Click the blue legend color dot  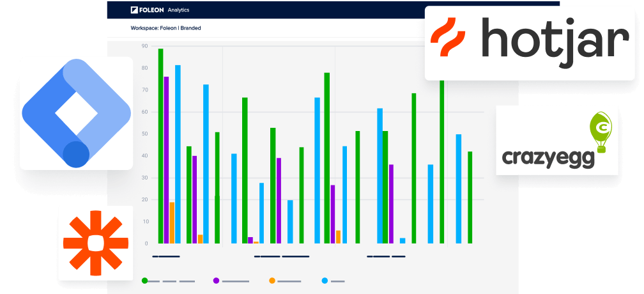(x=325, y=281)
